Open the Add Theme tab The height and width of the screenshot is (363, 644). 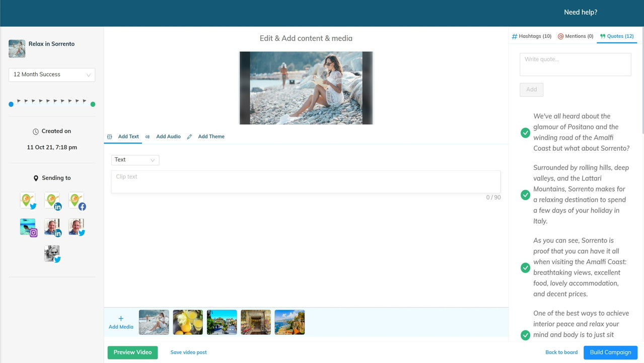(211, 137)
